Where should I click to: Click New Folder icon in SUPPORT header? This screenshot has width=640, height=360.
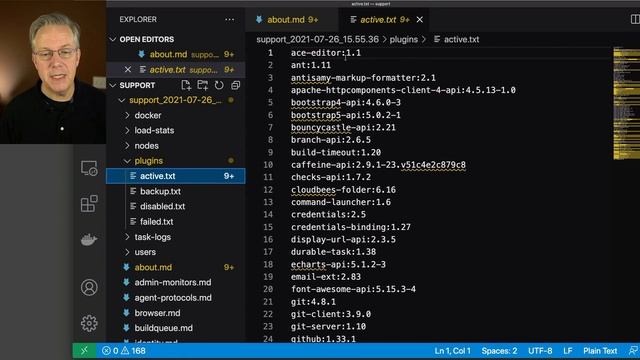(x=202, y=85)
